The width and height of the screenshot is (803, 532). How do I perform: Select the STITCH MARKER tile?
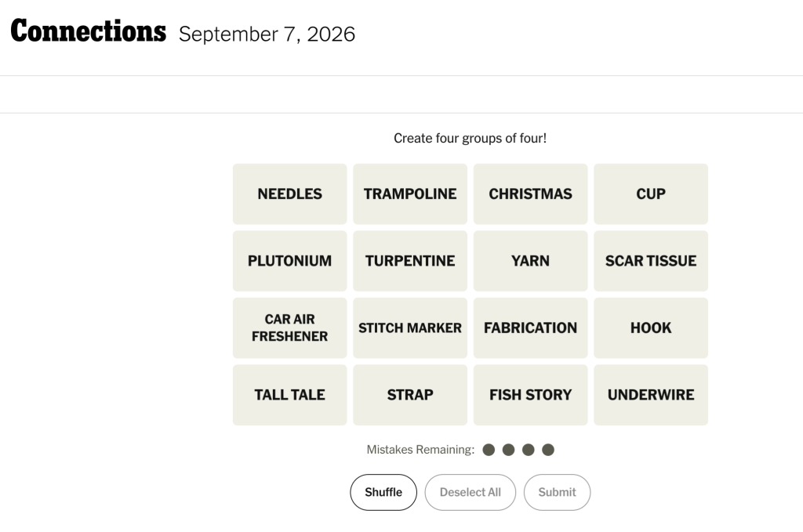coord(410,328)
